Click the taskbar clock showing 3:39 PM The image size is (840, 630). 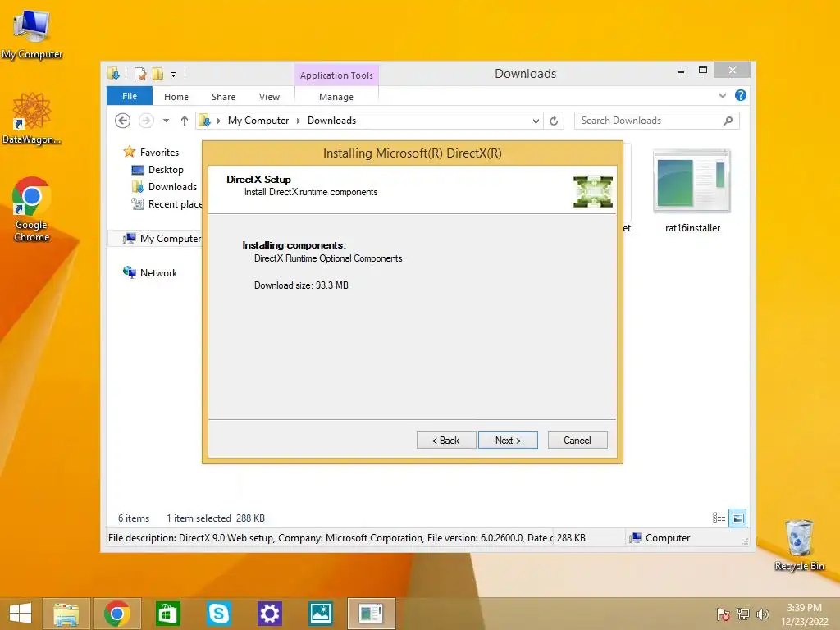[804, 614]
